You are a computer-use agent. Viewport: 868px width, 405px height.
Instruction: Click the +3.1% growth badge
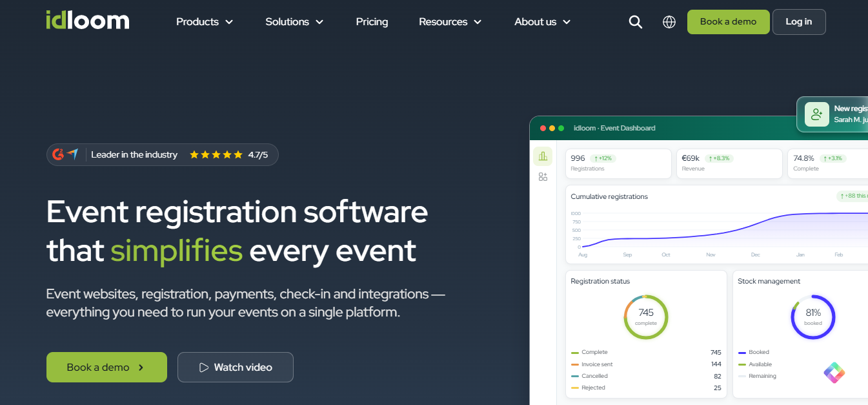[x=833, y=158]
